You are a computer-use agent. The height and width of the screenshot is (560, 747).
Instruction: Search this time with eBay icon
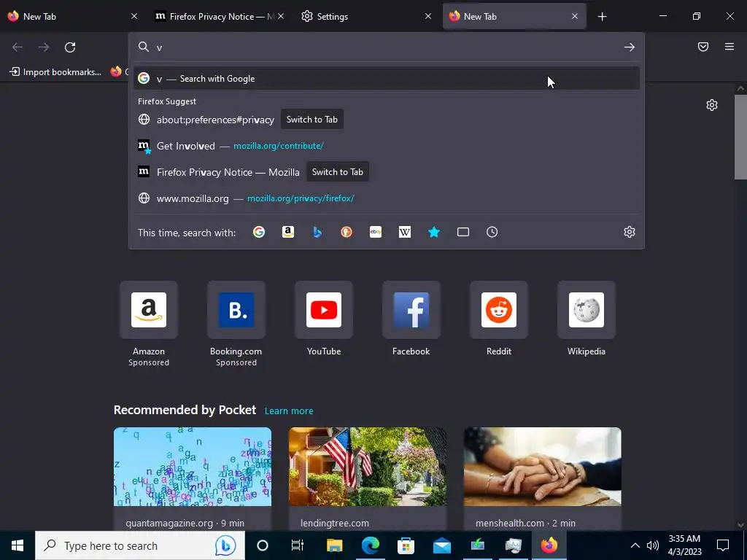(x=376, y=233)
